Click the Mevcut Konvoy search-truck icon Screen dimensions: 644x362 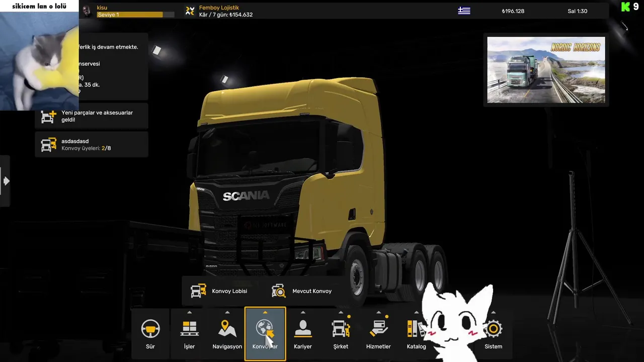click(279, 291)
